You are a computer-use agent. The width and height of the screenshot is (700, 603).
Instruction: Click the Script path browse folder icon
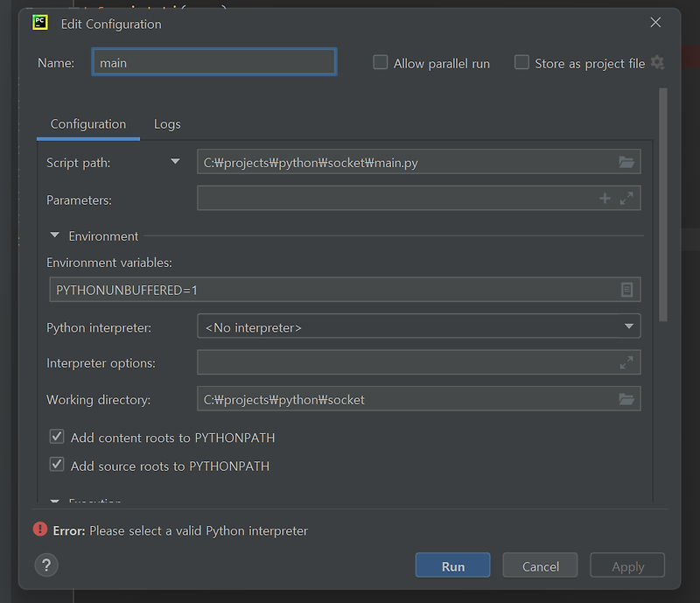626,162
